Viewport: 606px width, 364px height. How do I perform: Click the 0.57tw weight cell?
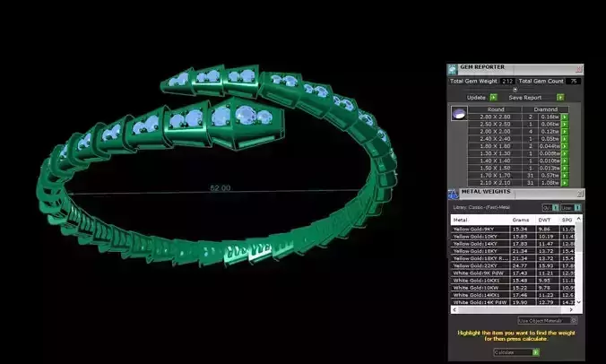[550, 176]
